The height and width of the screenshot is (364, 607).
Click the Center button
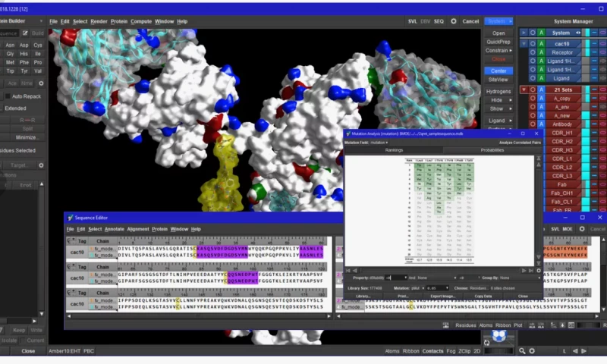click(x=498, y=71)
